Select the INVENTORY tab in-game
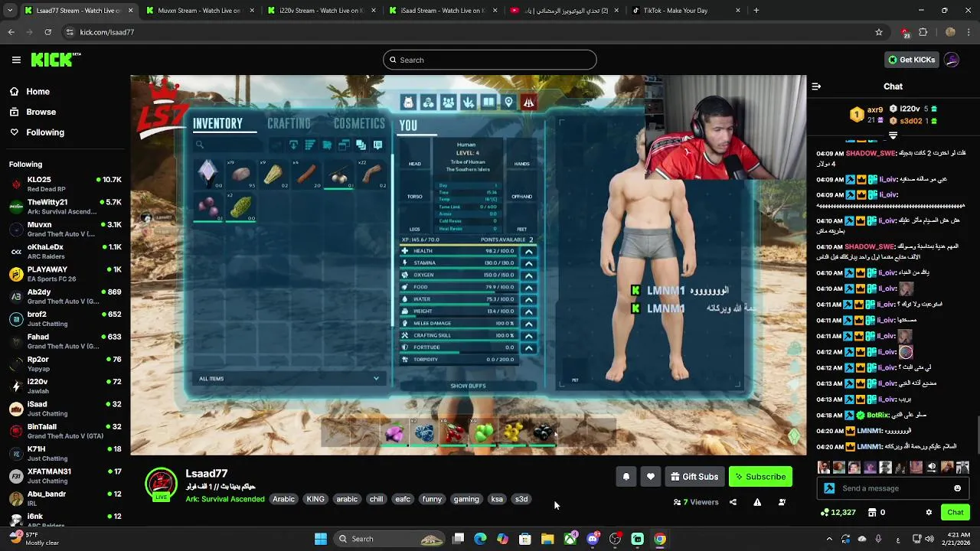Image resolution: width=980 pixels, height=551 pixels. pos(217,123)
